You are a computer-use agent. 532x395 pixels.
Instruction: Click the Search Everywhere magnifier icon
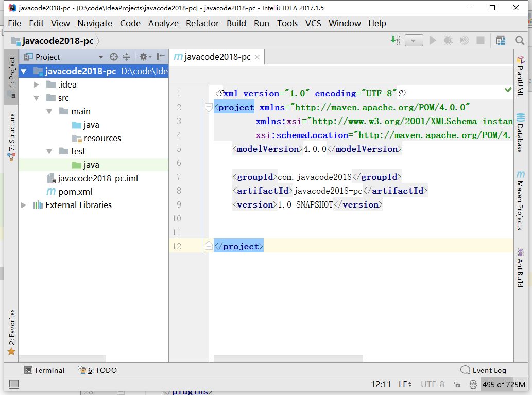coord(520,40)
